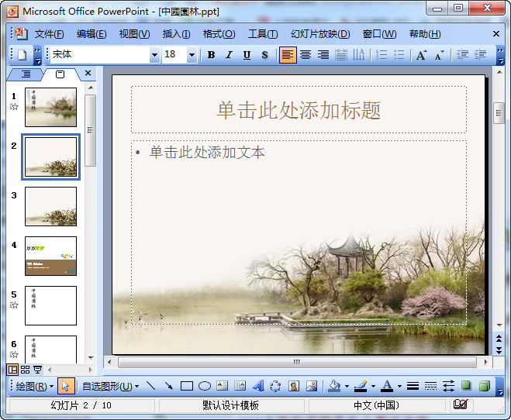Open 绘图(R) draw menu
511x420 pixels.
(x=34, y=386)
